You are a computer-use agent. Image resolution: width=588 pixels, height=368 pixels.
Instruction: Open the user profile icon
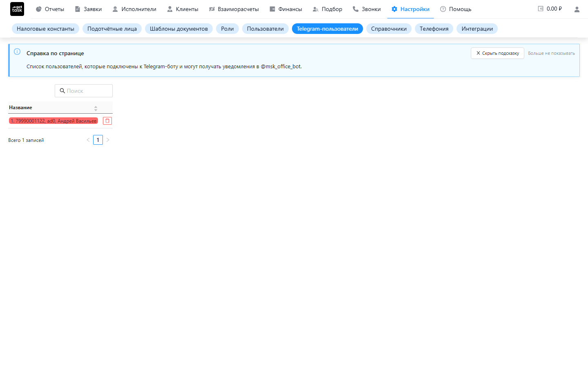577,9
